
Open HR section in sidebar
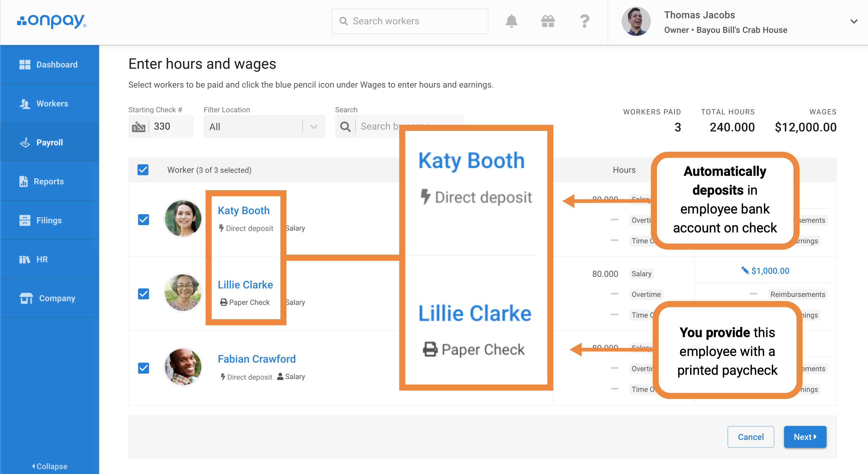point(50,259)
